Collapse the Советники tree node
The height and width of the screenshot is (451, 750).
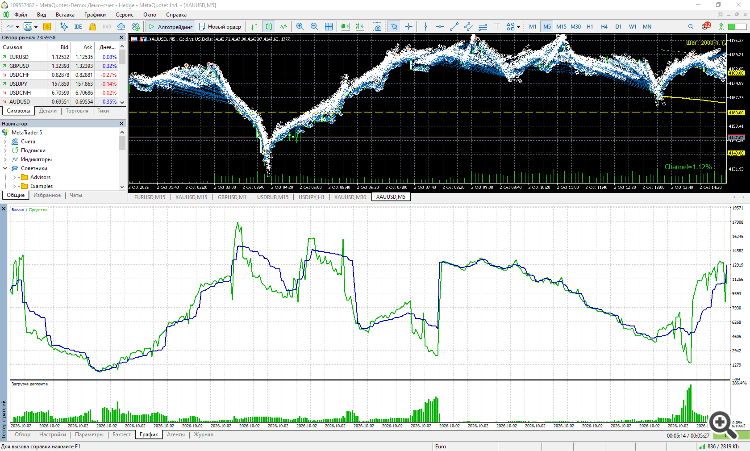(x=5, y=168)
